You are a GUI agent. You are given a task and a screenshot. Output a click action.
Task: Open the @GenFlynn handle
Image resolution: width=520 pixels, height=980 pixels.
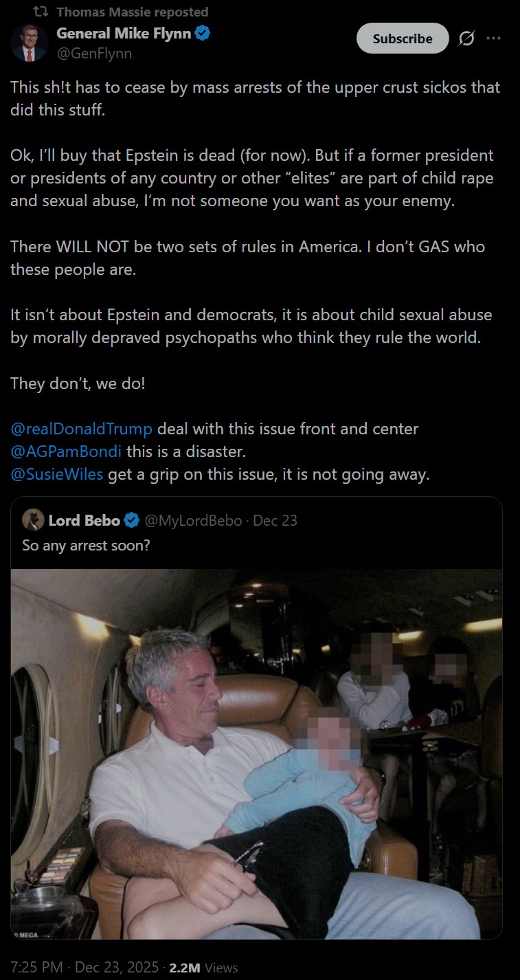(94, 53)
